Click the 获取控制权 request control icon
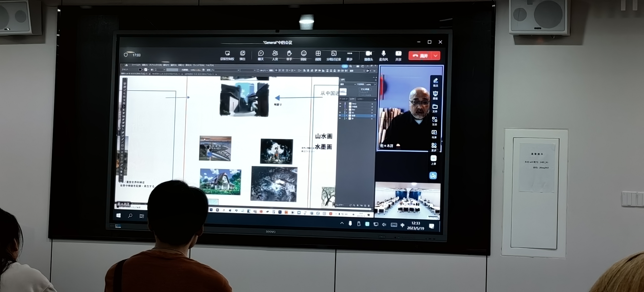This screenshot has height=292, width=644. click(227, 53)
